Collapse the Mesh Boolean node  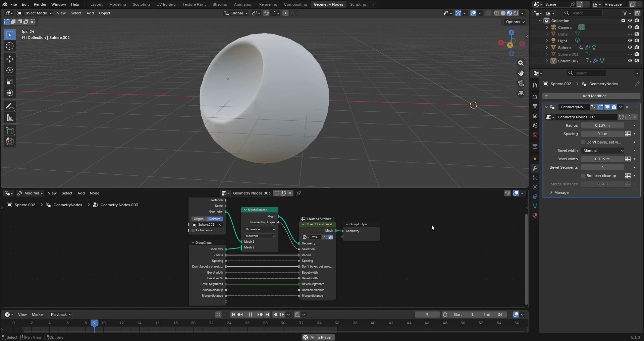coord(245,210)
